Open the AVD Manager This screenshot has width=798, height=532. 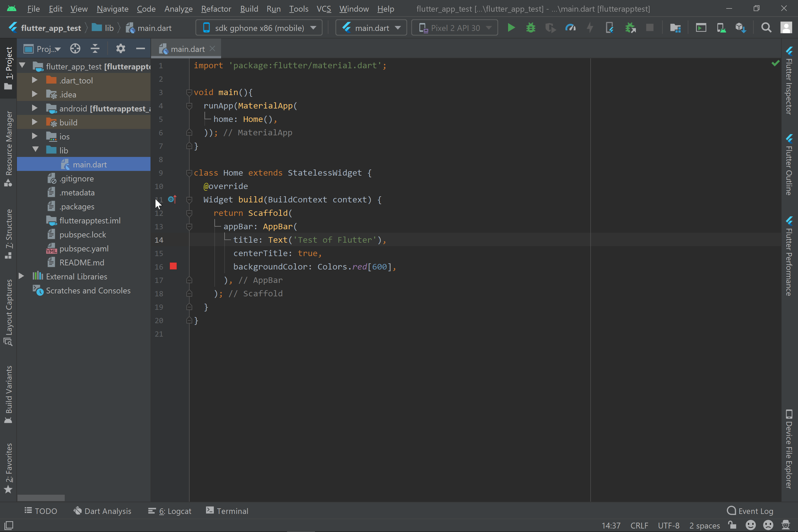(x=721, y=27)
